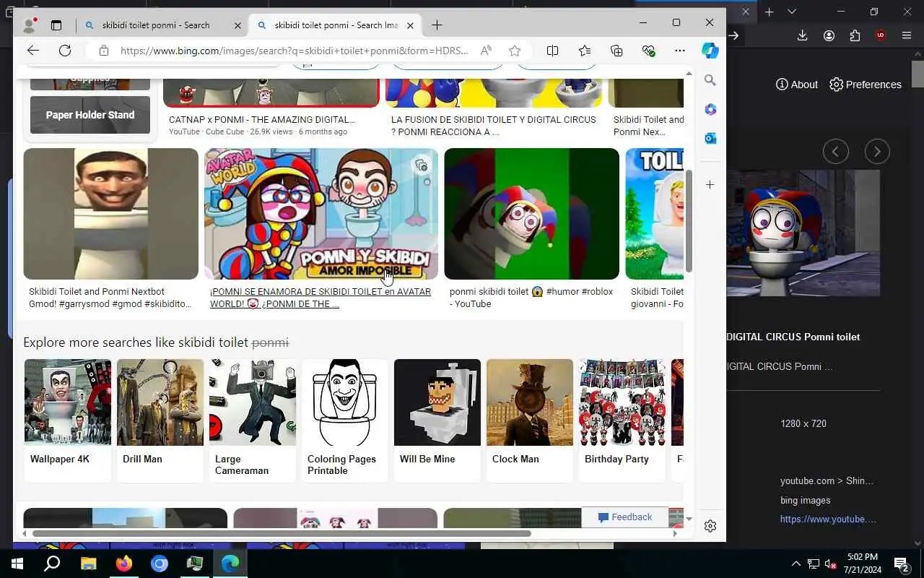Open Preferences in background Firefox window

click(866, 85)
